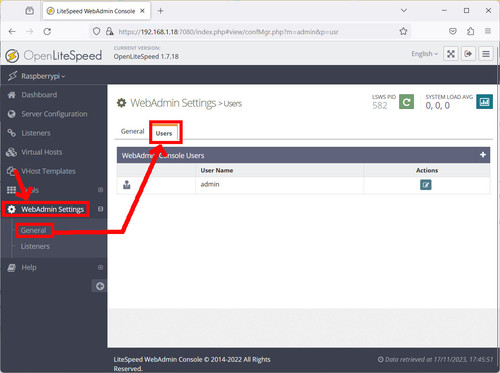The height and width of the screenshot is (373, 500).
Task: Open the real-time stats chart icon
Action: [484, 102]
